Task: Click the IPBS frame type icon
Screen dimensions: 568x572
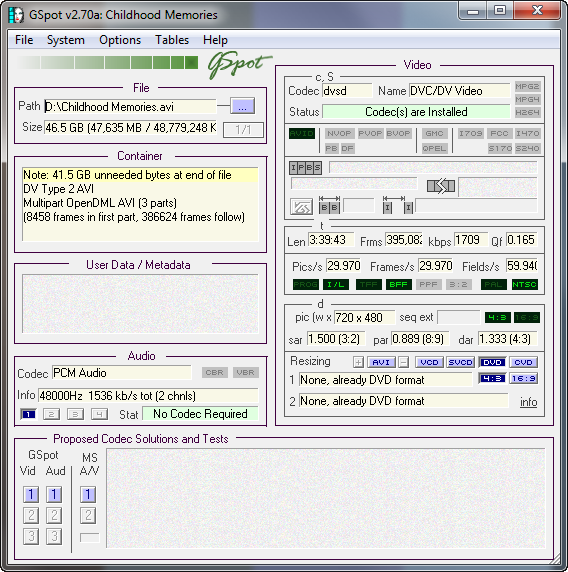Action: pyautogui.click(x=305, y=168)
